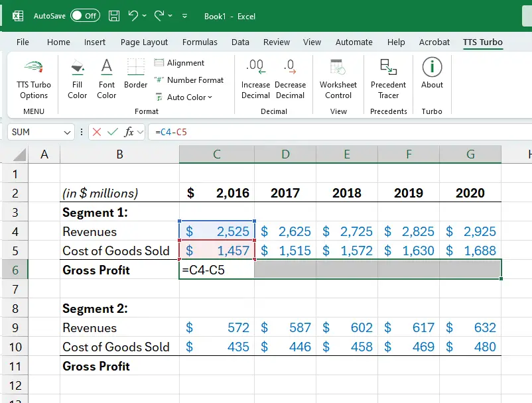Open Worksheet Control
Viewport: 532px width, 403px height.
click(338, 79)
